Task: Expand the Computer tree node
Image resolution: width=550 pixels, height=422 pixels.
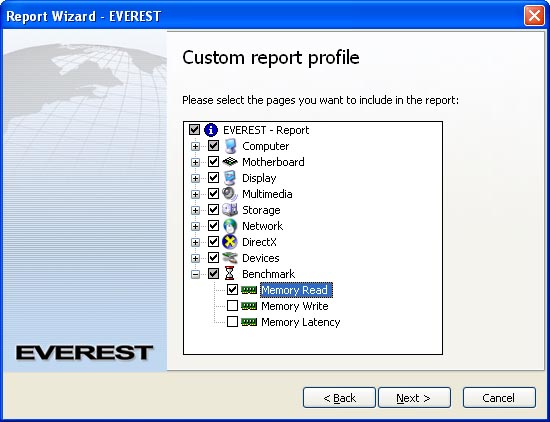Action: [195, 146]
